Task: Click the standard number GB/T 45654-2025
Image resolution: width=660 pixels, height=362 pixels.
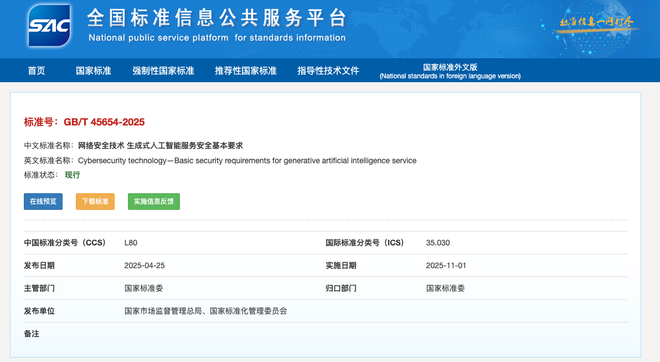Action: pos(104,122)
